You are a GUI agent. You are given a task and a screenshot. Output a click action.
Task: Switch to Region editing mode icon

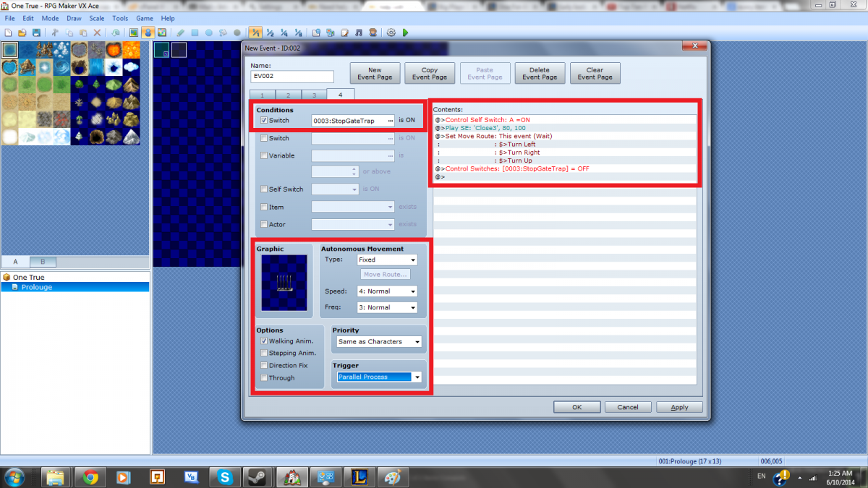click(162, 33)
